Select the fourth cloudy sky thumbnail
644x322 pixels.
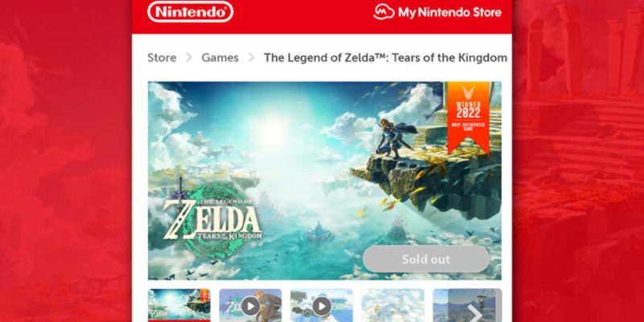[393, 306]
